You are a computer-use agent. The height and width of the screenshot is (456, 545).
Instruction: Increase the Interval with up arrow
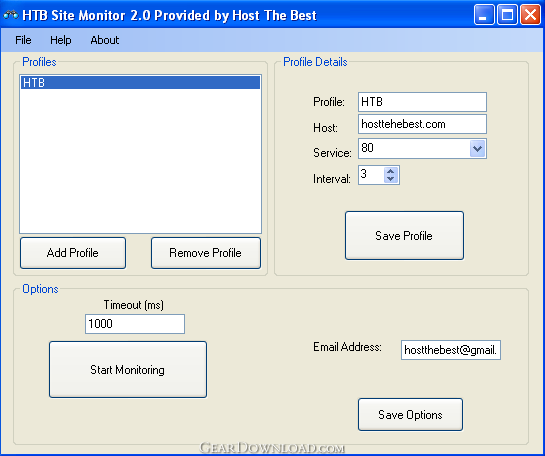[x=391, y=171]
